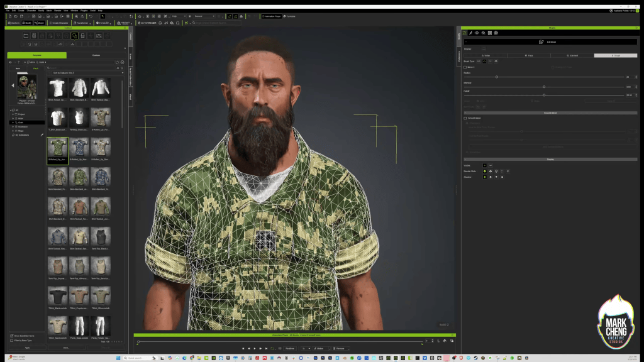Screen dimensions: 644x362
Task: Toggle the Show Subfolder Items checkbox
Action: tap(11, 336)
